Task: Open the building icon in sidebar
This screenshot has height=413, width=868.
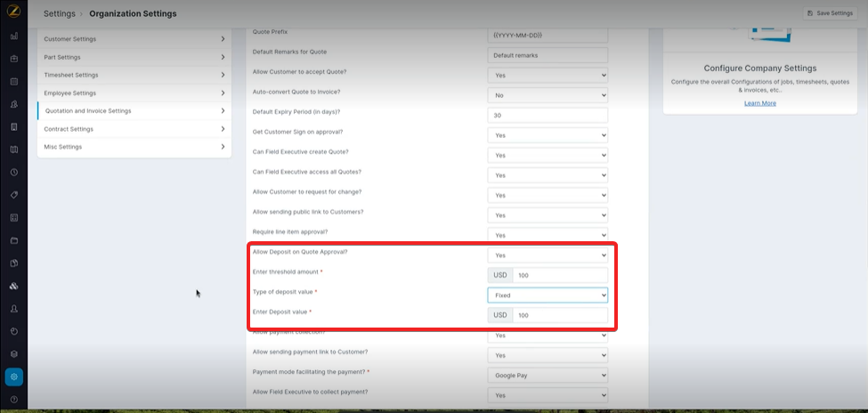Action: (14, 126)
